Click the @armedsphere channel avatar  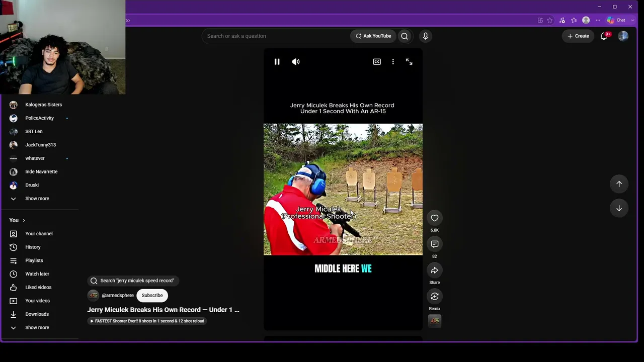(93, 296)
